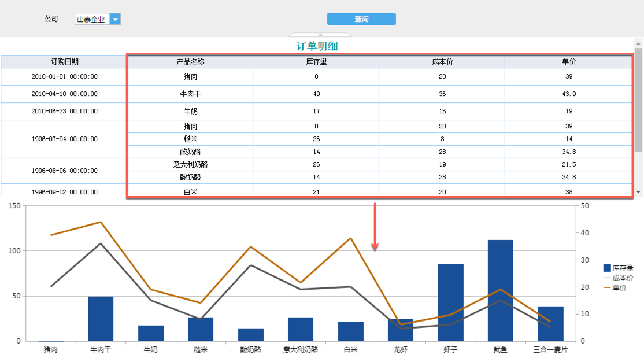Click the 库存量 legend label

coord(623,268)
